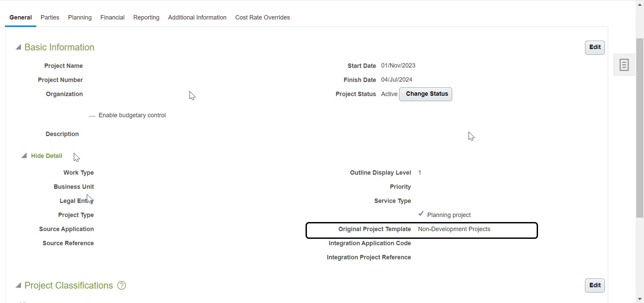Click the Change Status button
This screenshot has height=303, width=644.
[426, 94]
